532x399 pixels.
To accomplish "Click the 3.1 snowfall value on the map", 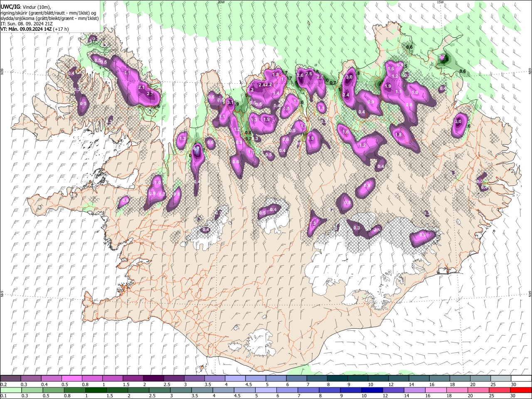I will pyautogui.click(x=230, y=102).
